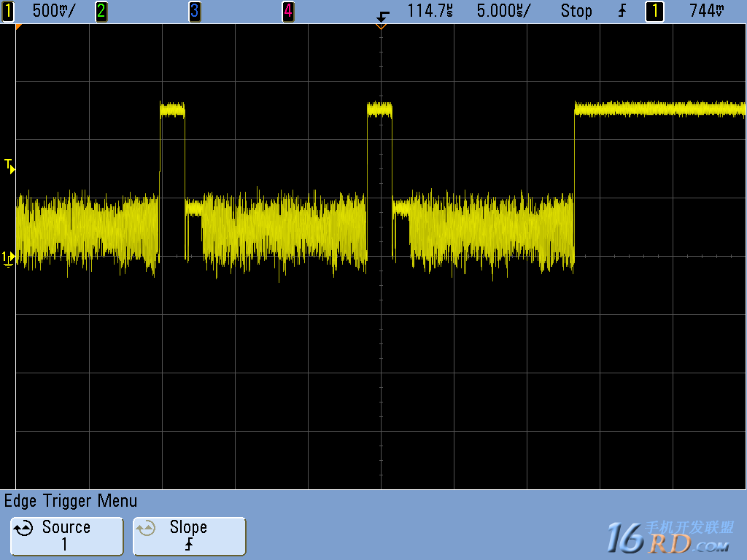747x560 pixels.
Task: Click the trigger source 1 badge at top right
Action: (x=654, y=11)
